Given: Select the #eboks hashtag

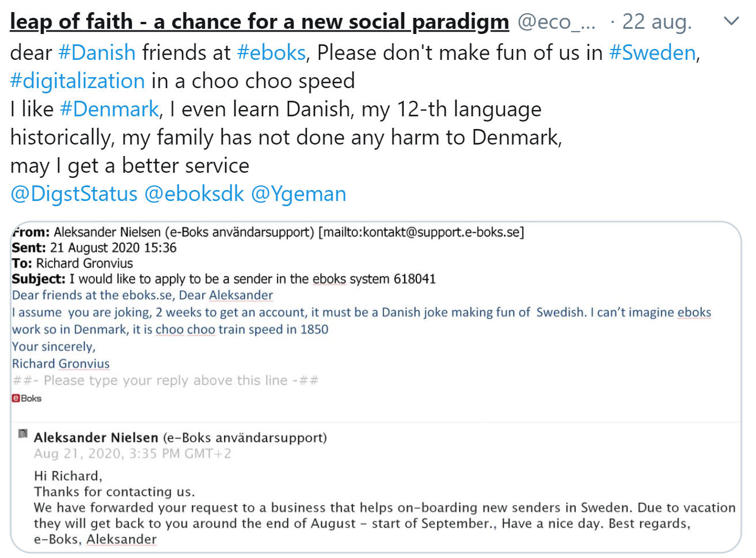Looking at the screenshot, I should 271,52.
